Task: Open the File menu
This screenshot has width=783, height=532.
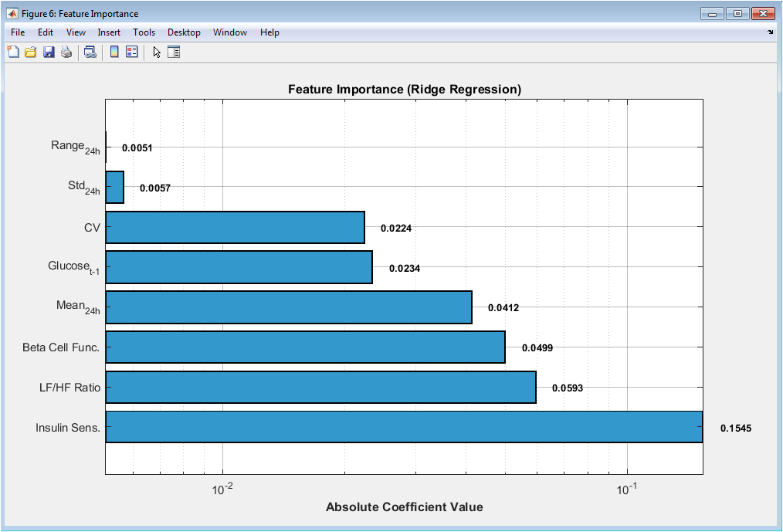Action: (18, 32)
